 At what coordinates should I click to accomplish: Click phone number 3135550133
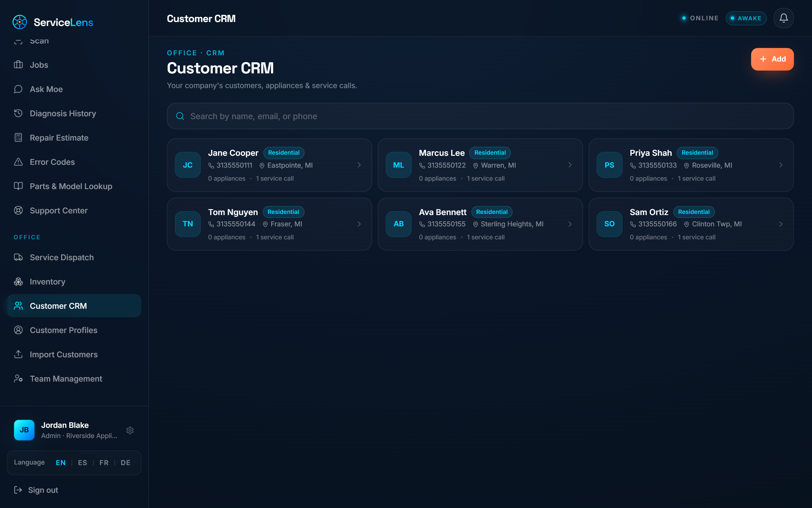pos(657,165)
